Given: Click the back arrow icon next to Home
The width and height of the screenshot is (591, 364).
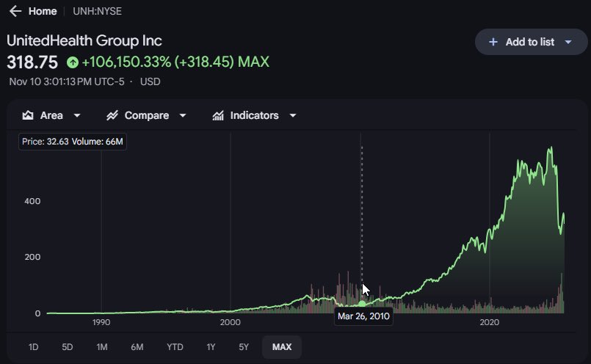Looking at the screenshot, I should pyautogui.click(x=15, y=11).
